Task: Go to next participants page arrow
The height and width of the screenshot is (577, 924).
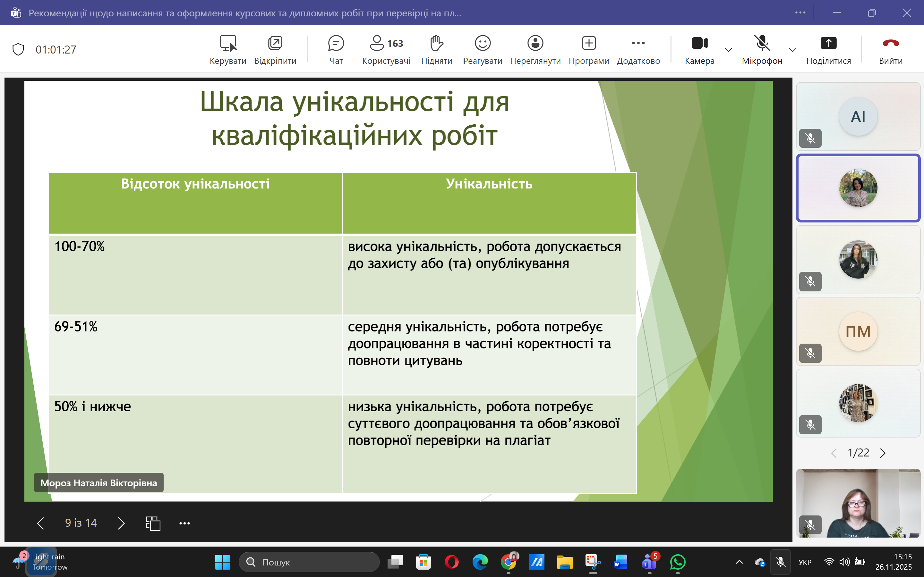Action: 883,453
